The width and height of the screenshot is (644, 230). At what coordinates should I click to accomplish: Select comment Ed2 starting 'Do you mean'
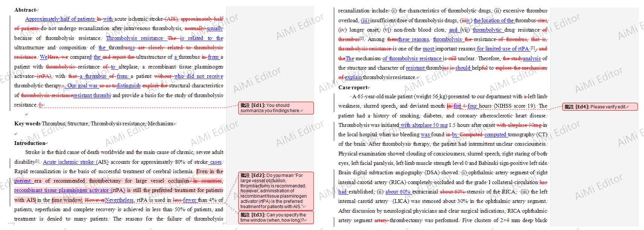click(x=276, y=191)
